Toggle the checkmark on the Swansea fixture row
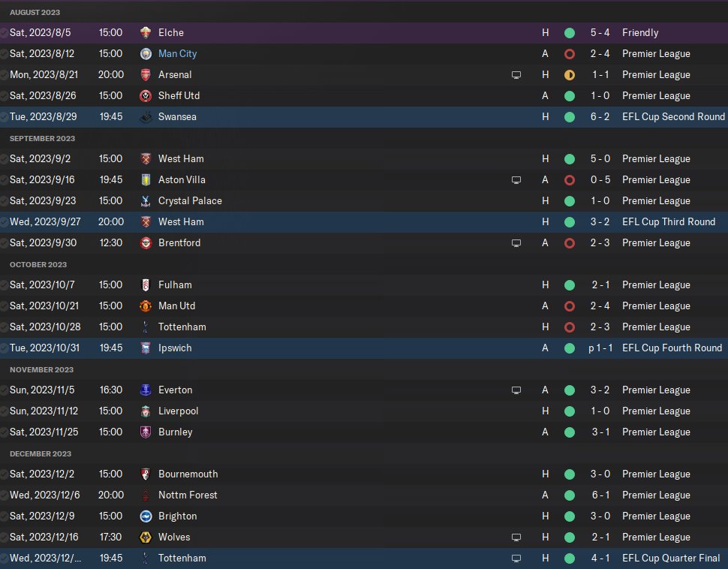The height and width of the screenshot is (569, 728). coord(5,117)
